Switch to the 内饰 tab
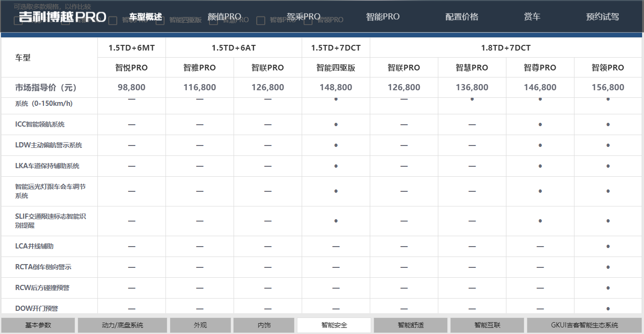The width and height of the screenshot is (644, 334). tap(264, 325)
